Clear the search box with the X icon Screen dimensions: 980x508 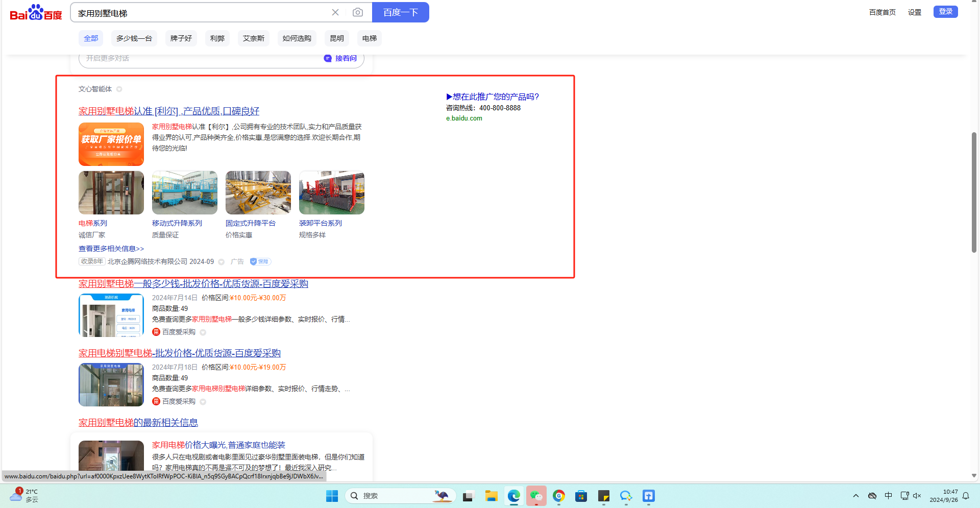335,12
